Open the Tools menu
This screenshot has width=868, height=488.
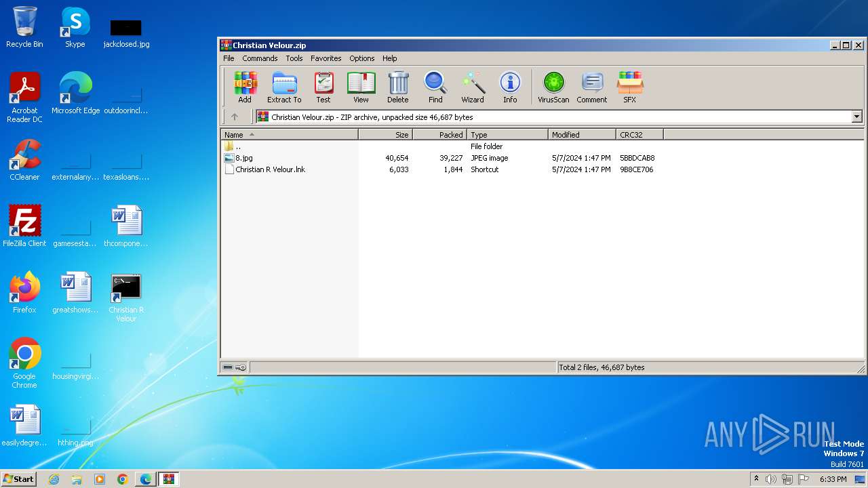tap(294, 58)
